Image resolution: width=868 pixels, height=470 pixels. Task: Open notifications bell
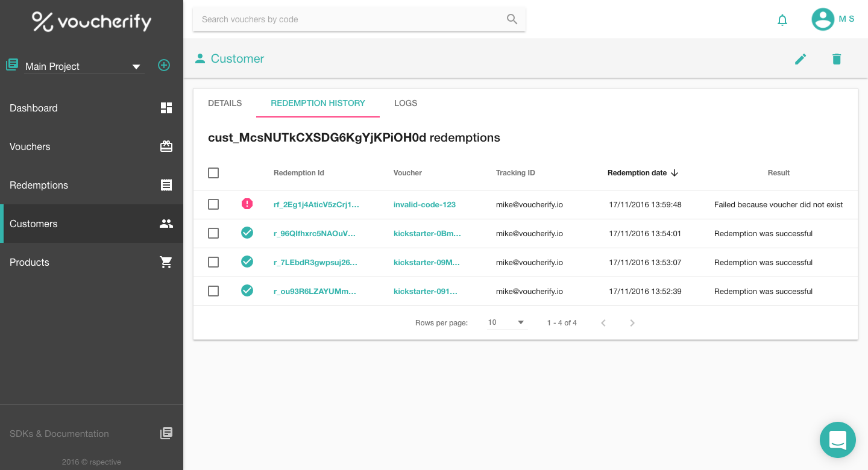pos(782,20)
